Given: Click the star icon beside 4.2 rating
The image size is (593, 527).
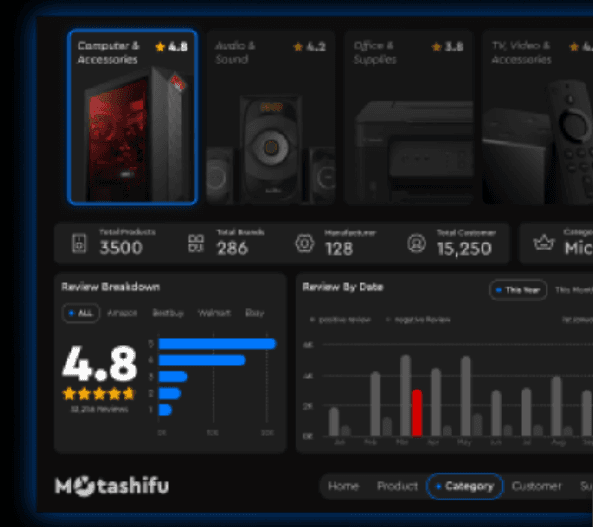Looking at the screenshot, I should (x=298, y=47).
